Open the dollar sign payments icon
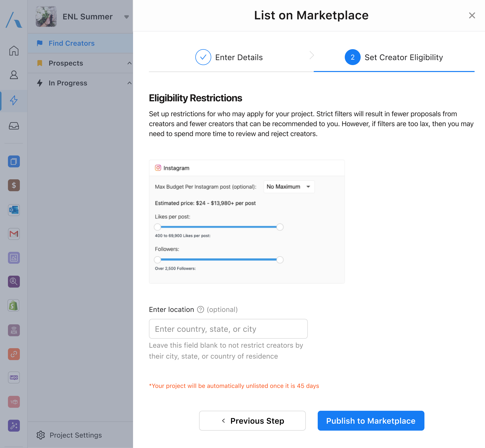 pos(14,185)
